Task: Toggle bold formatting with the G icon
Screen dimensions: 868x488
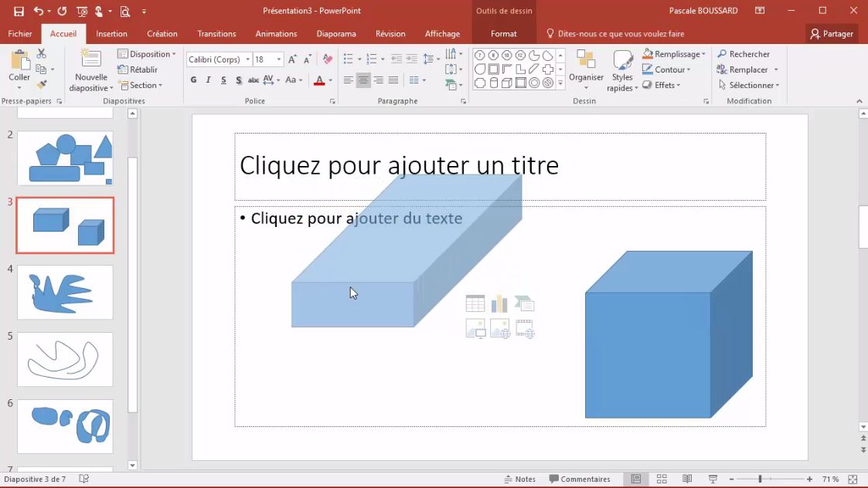Action: (x=193, y=80)
